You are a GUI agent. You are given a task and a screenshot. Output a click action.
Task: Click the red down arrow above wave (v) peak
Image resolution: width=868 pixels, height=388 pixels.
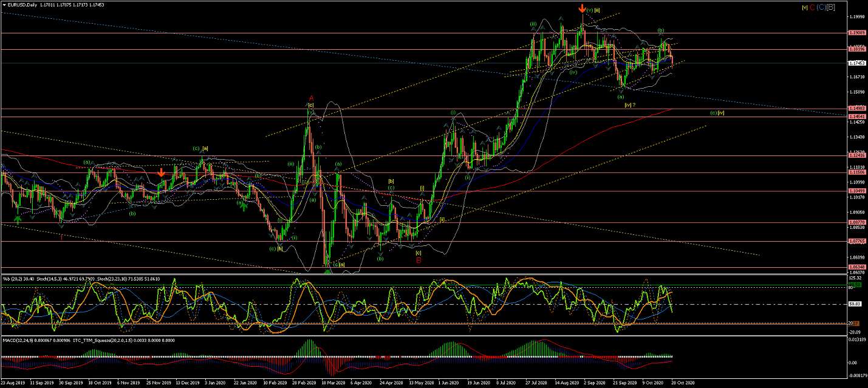[582, 9]
